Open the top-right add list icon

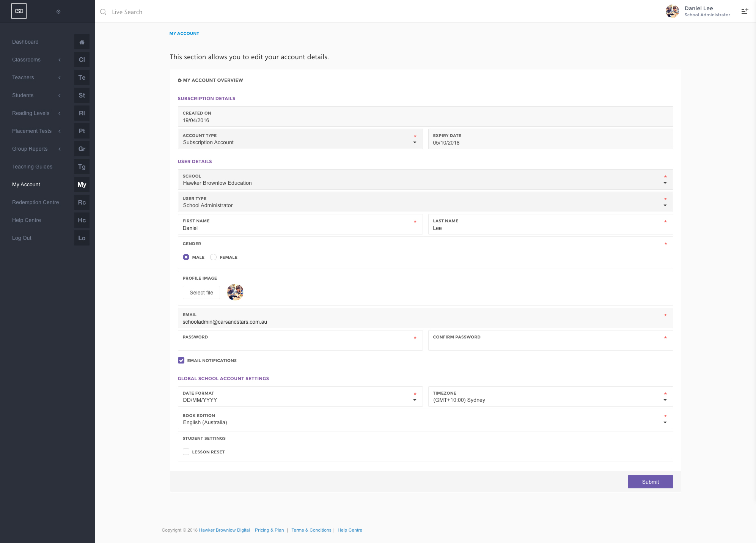click(745, 11)
